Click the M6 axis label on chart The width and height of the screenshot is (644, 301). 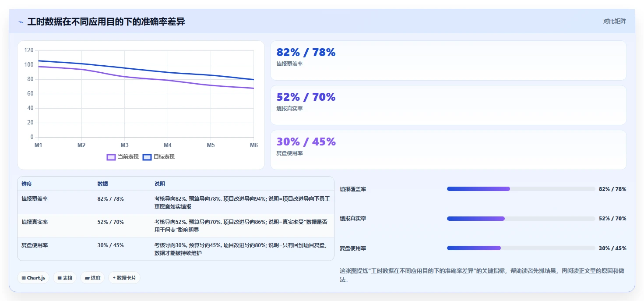point(253,145)
